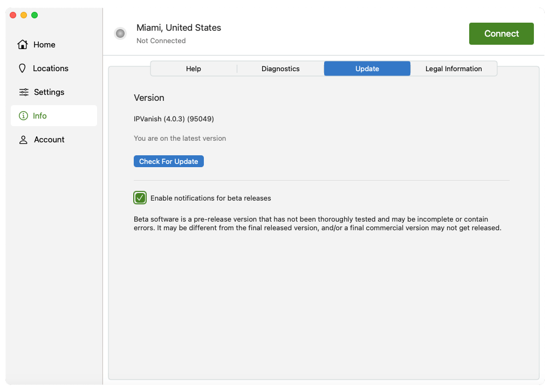Click the gray connection status indicator
The image size is (549, 392).
click(x=120, y=33)
